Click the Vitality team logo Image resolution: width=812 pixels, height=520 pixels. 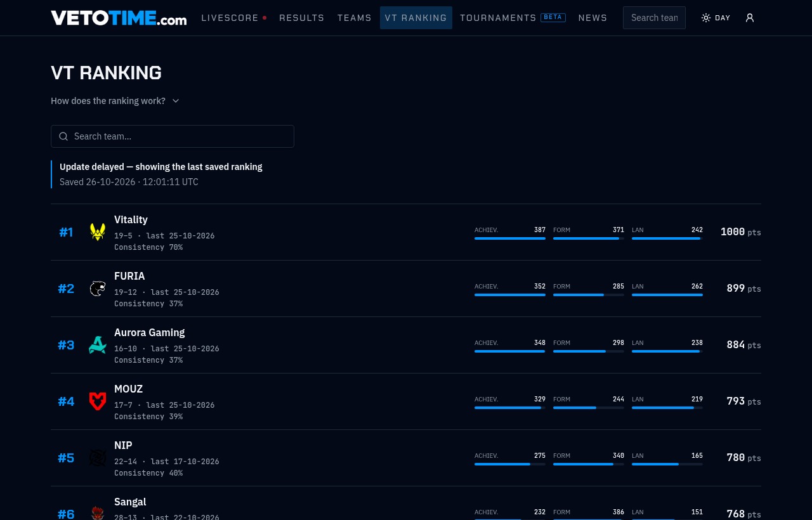pyautogui.click(x=98, y=232)
